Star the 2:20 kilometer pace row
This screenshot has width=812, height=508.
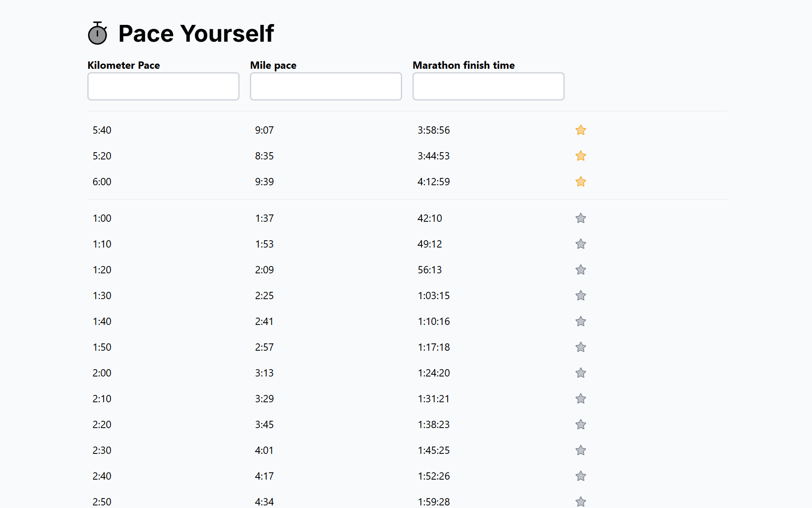(581, 425)
